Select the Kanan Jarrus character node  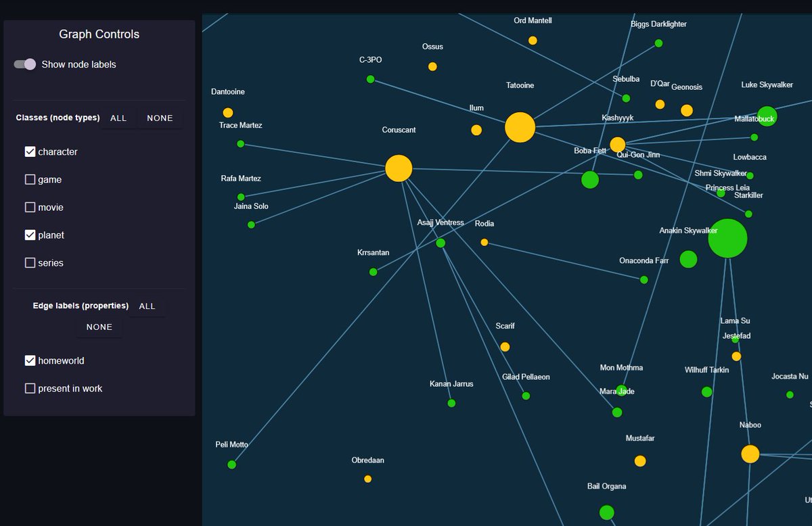451,403
